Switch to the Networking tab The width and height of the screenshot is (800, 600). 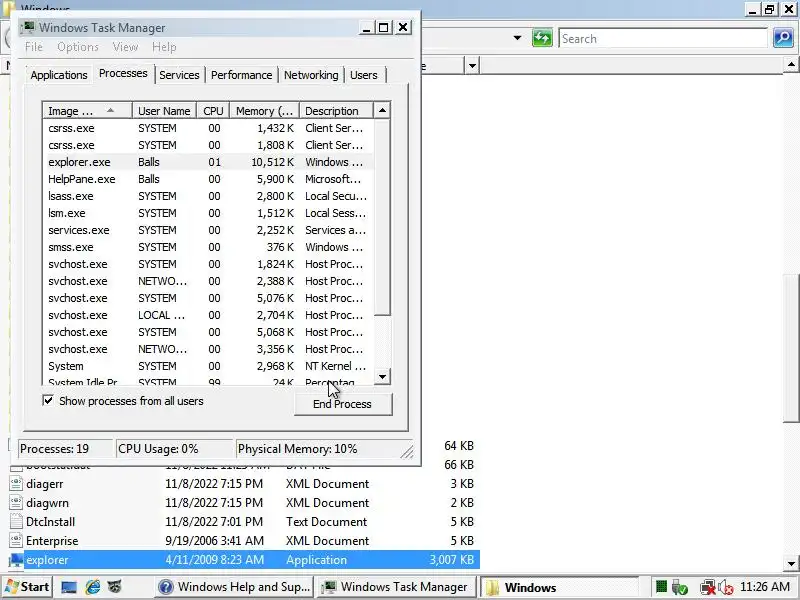[311, 75]
